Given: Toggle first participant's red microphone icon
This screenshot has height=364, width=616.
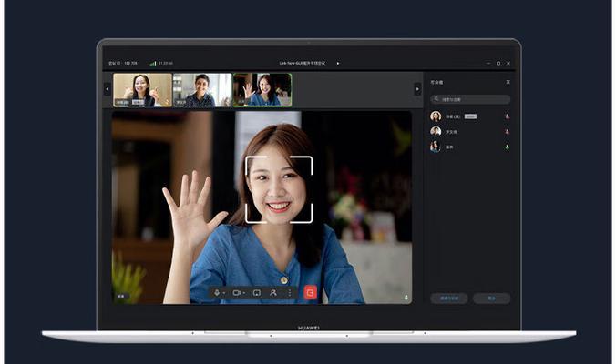Looking at the screenshot, I should coord(508,116).
